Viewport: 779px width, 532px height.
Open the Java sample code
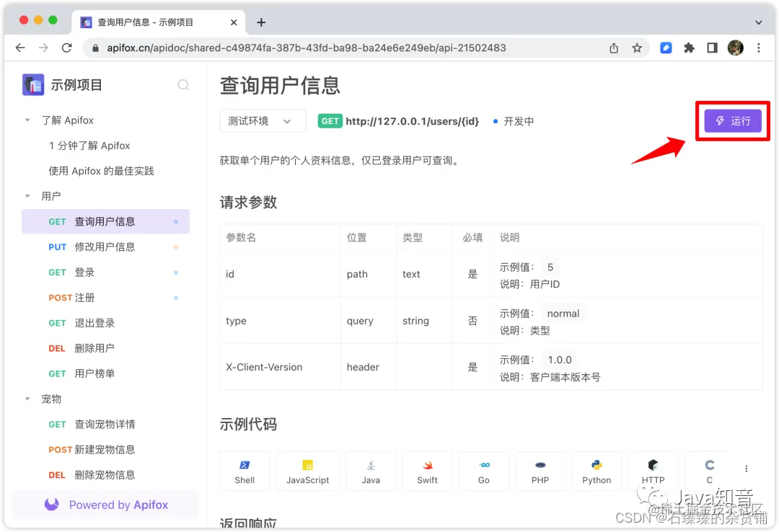(x=371, y=471)
